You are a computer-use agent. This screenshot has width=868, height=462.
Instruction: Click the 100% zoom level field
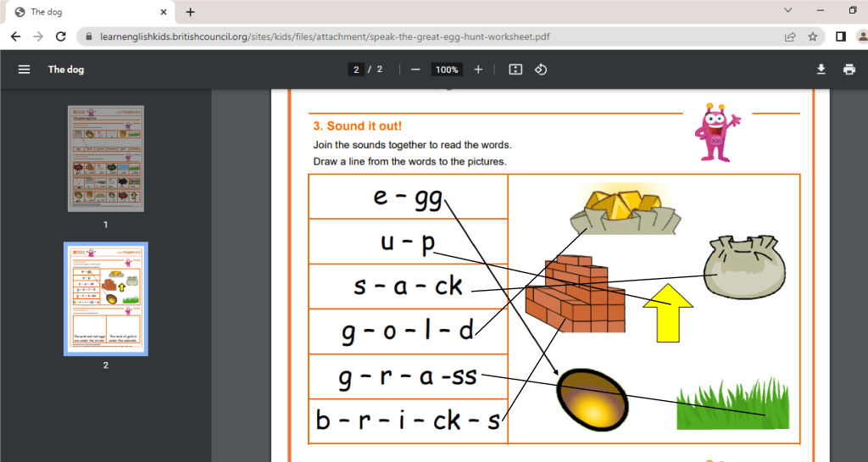447,70
